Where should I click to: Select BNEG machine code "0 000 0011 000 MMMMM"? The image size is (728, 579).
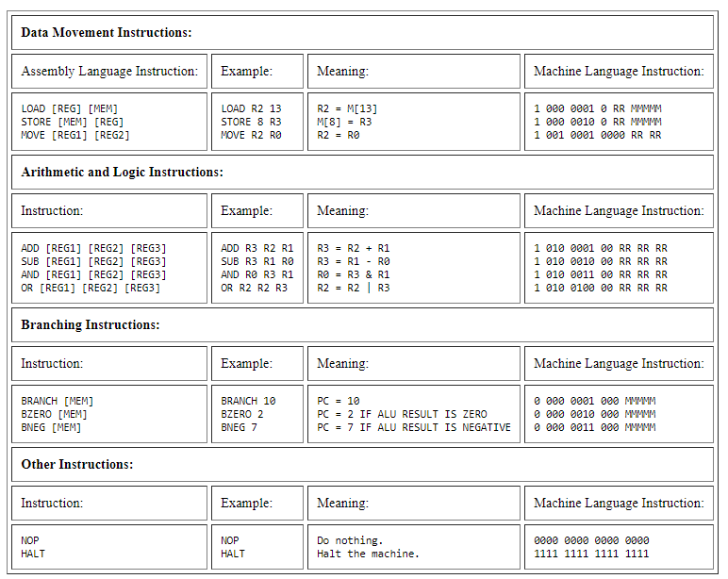tap(595, 427)
